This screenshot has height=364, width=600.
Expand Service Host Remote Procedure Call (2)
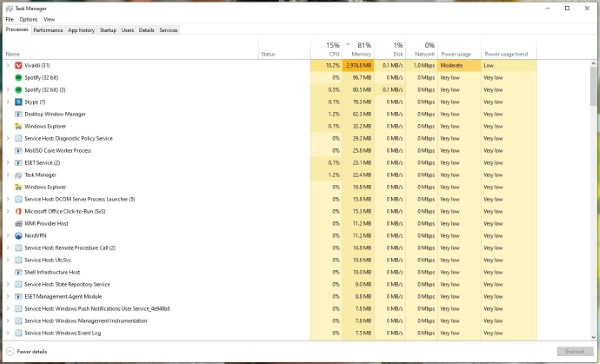click(8, 248)
